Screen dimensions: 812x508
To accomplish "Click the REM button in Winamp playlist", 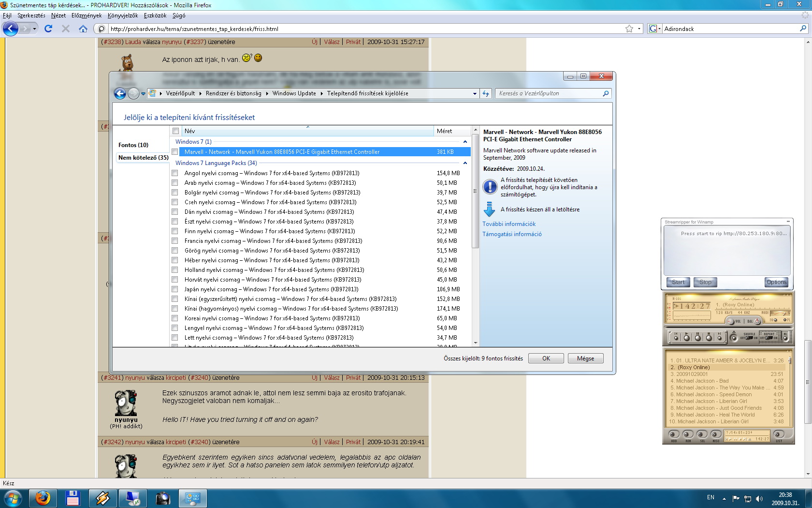I will coord(688,435).
